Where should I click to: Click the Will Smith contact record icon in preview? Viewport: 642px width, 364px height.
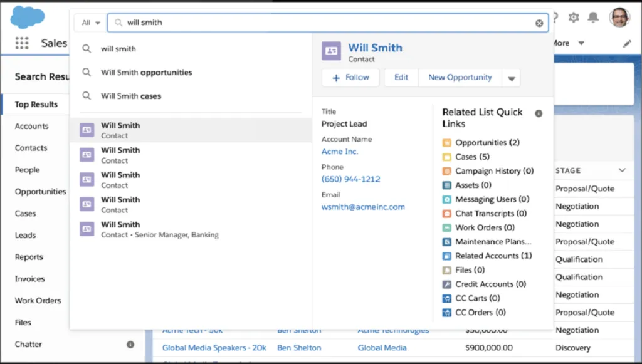[x=331, y=51]
